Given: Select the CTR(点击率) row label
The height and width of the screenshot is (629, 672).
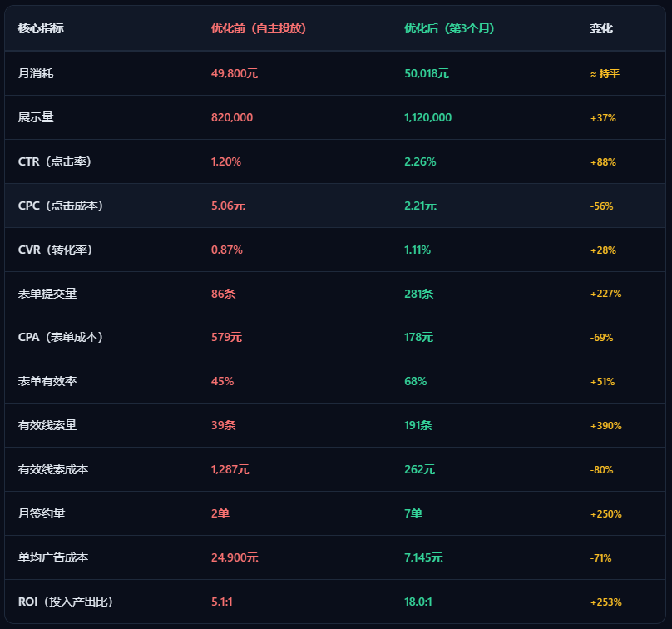Looking at the screenshot, I should (54, 161).
